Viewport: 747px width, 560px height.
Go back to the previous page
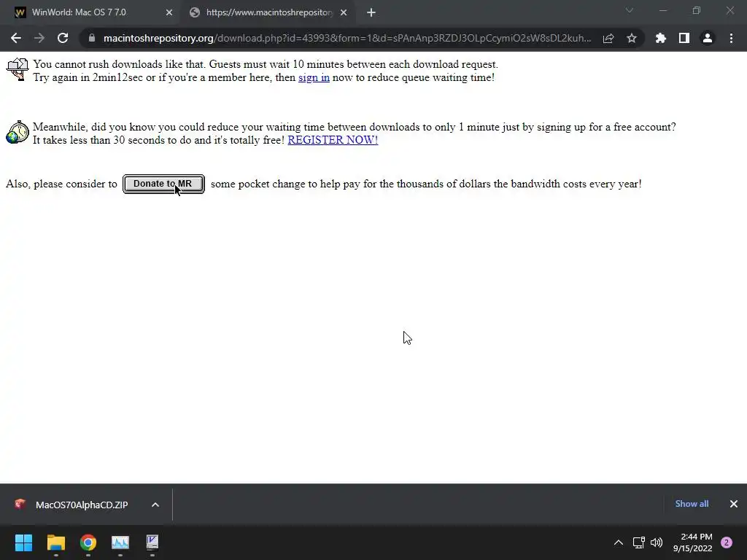(x=16, y=38)
